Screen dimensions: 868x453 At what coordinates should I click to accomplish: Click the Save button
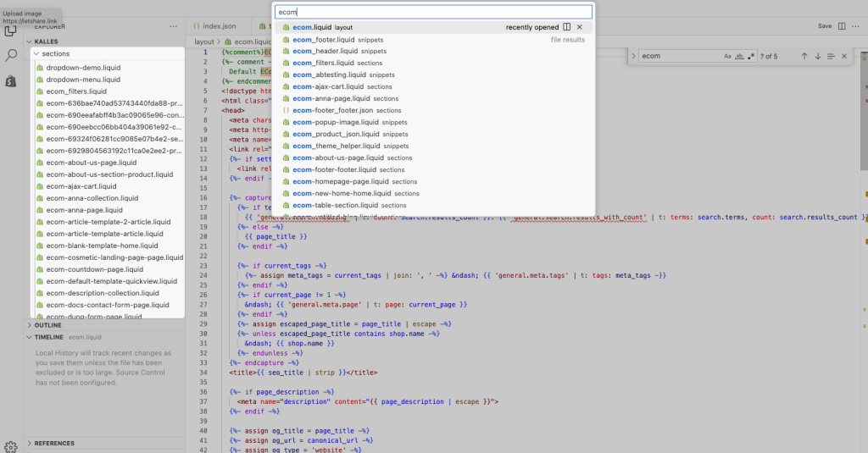pyautogui.click(x=824, y=26)
